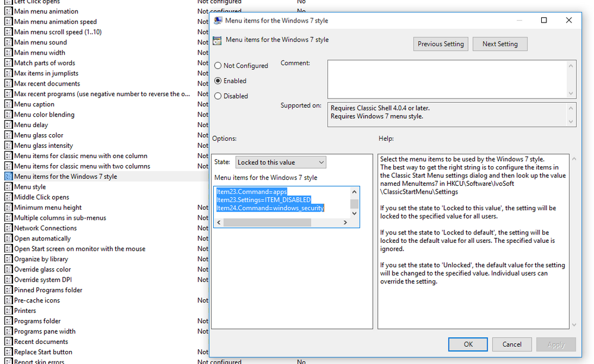Click the scroll up arrow of menu items box

tap(354, 192)
